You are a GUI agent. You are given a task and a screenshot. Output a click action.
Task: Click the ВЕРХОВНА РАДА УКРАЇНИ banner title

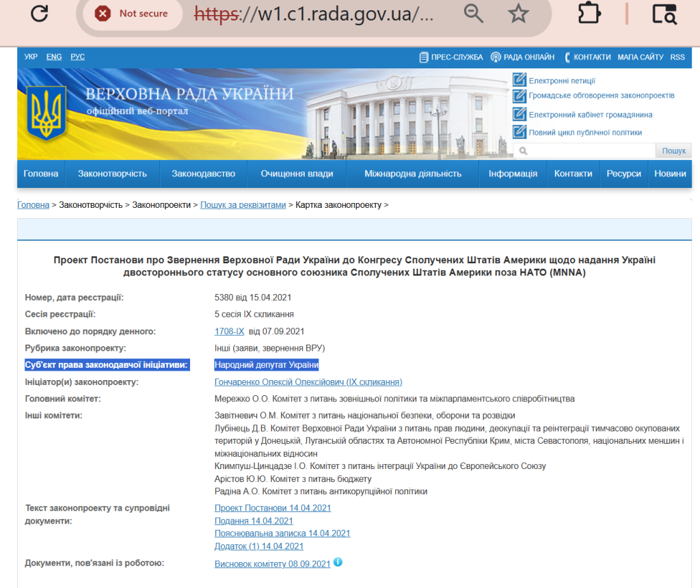(x=189, y=94)
